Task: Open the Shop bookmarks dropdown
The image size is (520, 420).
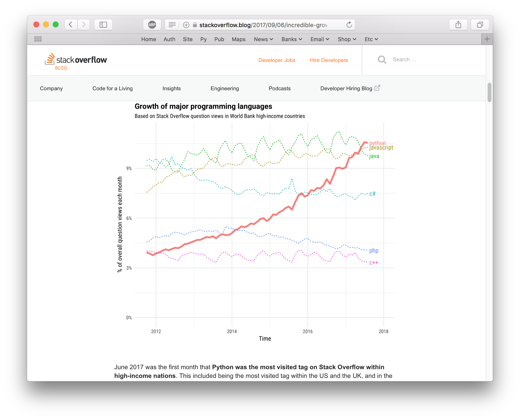Action: (347, 39)
